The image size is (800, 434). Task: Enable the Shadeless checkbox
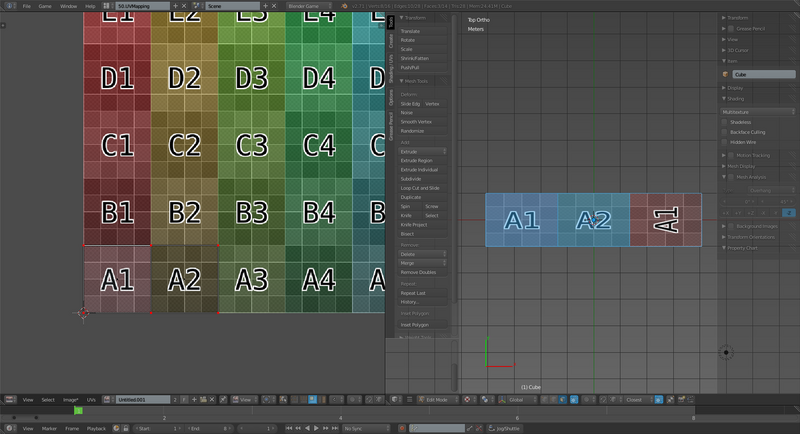pyautogui.click(x=724, y=122)
